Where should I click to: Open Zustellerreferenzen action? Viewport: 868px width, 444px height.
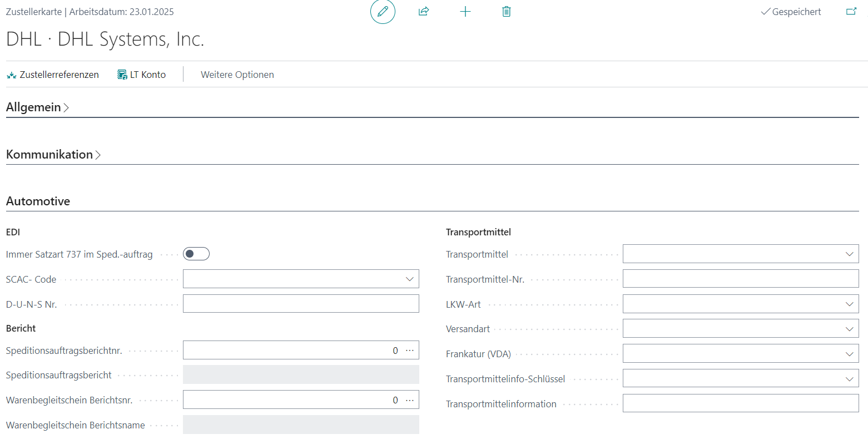[53, 75]
